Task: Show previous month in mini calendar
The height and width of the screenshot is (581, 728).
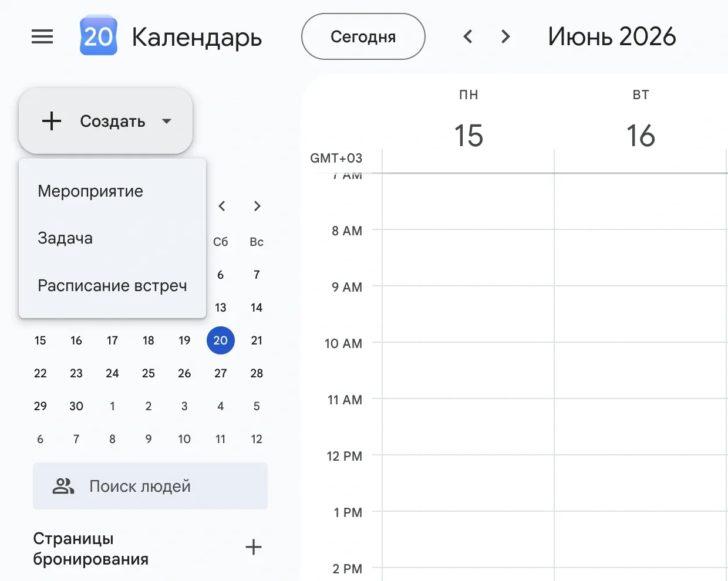Action: pyautogui.click(x=222, y=206)
